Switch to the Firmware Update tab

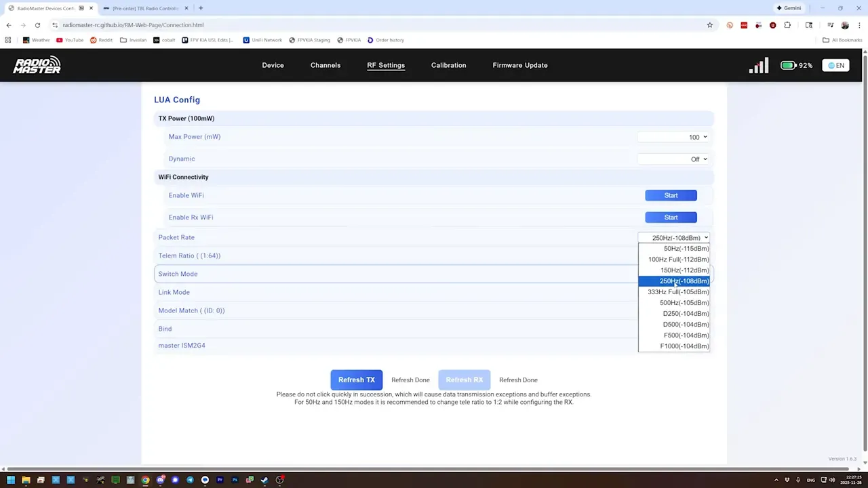tap(519, 65)
